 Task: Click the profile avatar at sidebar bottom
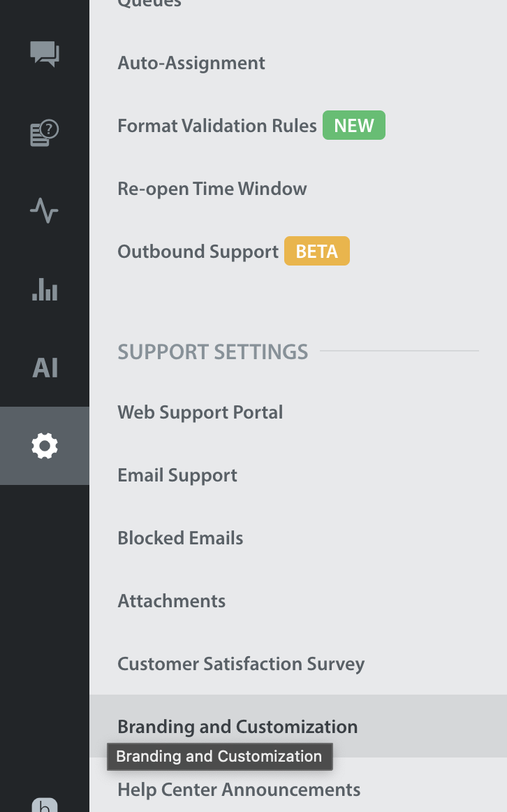point(45,802)
